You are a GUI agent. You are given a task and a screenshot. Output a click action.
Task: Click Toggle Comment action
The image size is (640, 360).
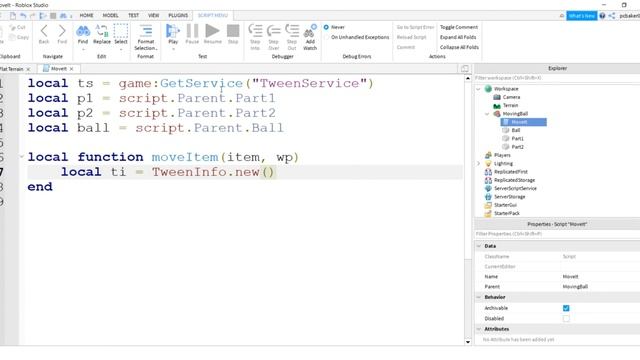(459, 27)
